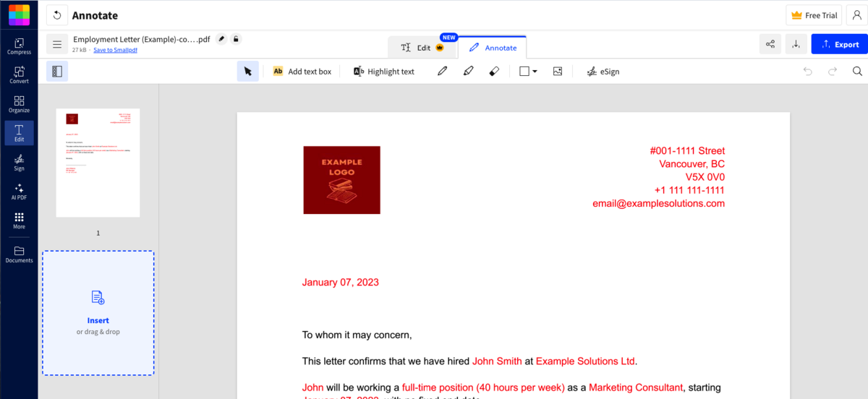Click the Save to Smallpdf link
The height and width of the screenshot is (399, 868).
[x=115, y=50]
